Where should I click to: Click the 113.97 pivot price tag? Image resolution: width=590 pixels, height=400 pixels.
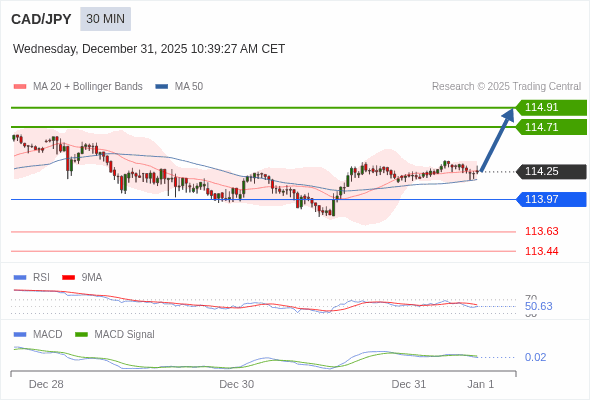pyautogui.click(x=551, y=199)
